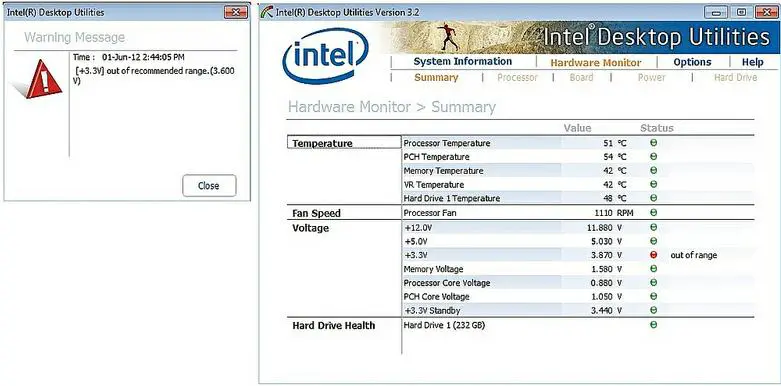Click the 1110 RPM fan value
The width and height of the screenshot is (781, 386).
click(613, 213)
